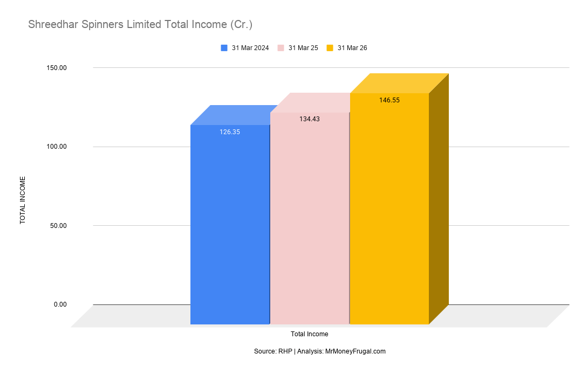Click the y-axis value 50.00

click(x=58, y=226)
